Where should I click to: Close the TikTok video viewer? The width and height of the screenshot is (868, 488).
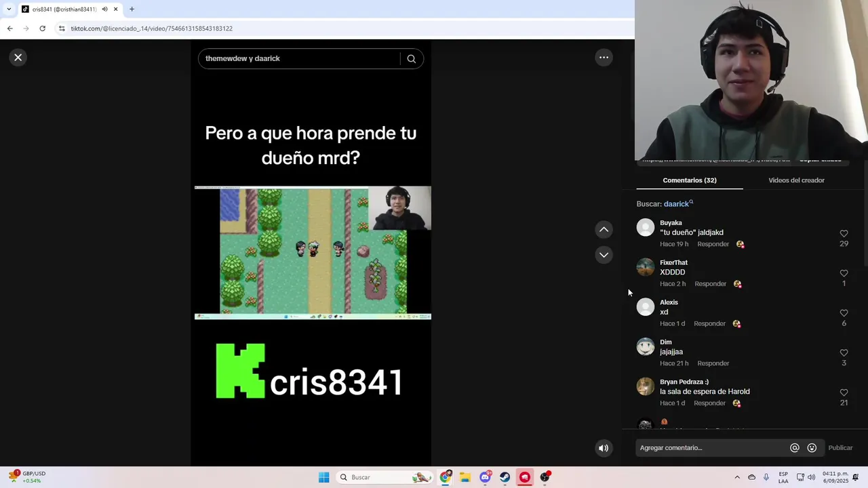[18, 58]
